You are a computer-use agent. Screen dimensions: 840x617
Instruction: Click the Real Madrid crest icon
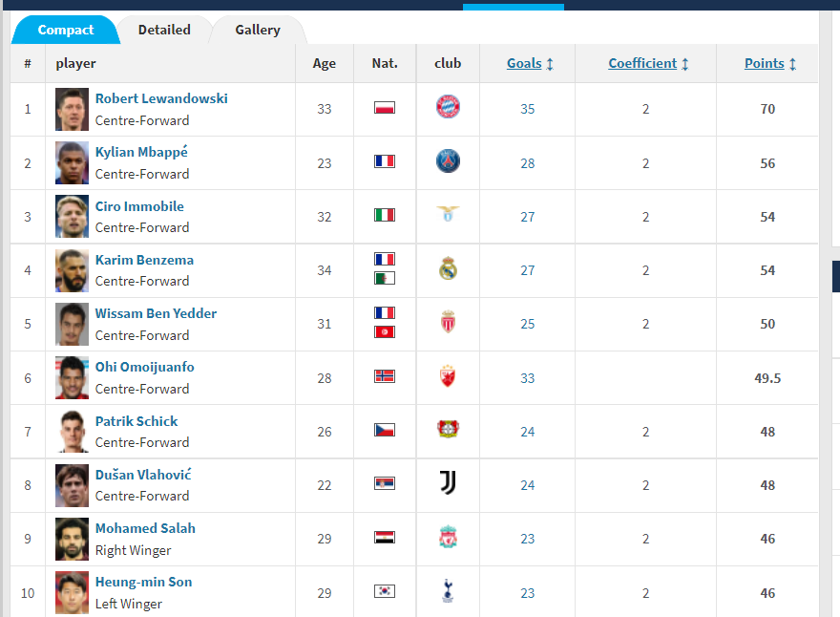click(448, 268)
